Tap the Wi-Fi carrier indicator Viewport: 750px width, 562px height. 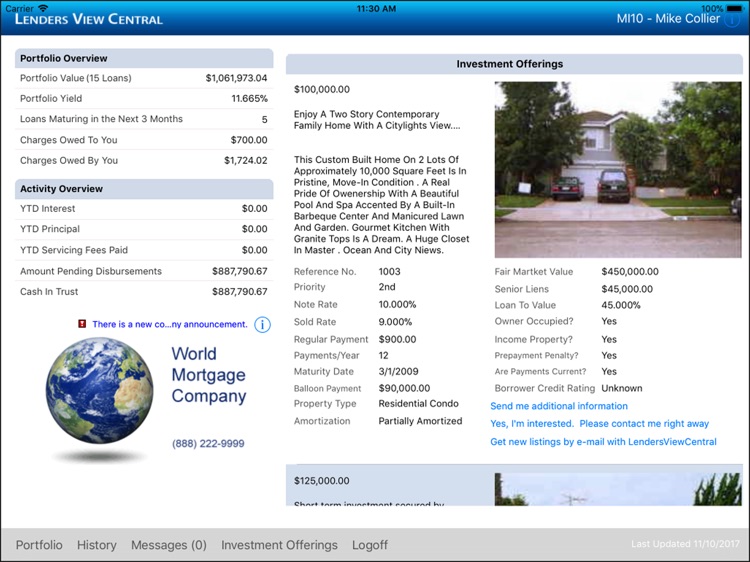44,8
